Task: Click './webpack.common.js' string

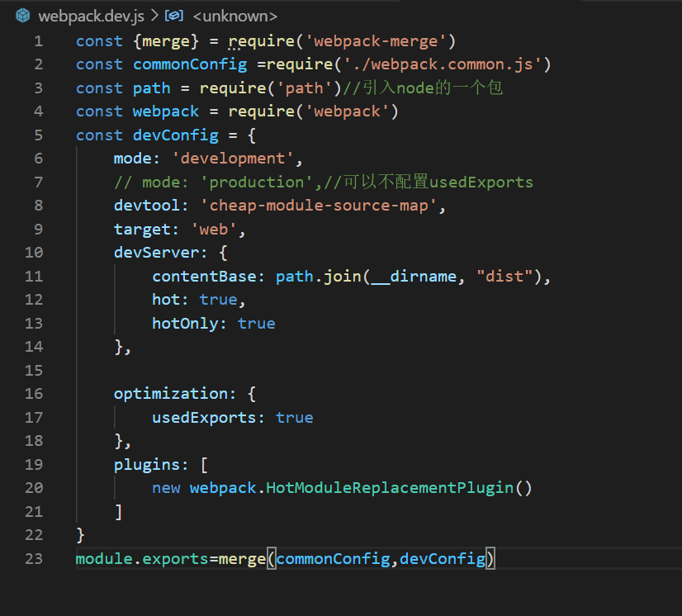Action: (x=443, y=64)
